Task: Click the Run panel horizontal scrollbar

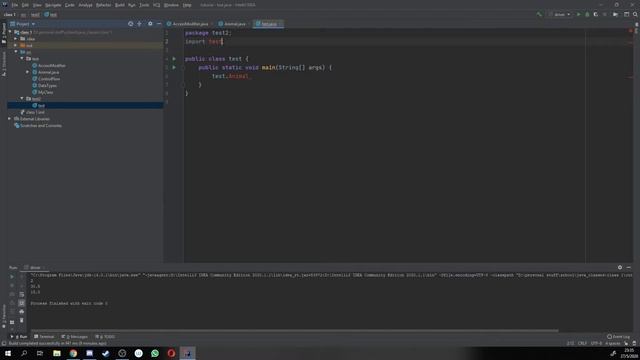Action: [295, 330]
